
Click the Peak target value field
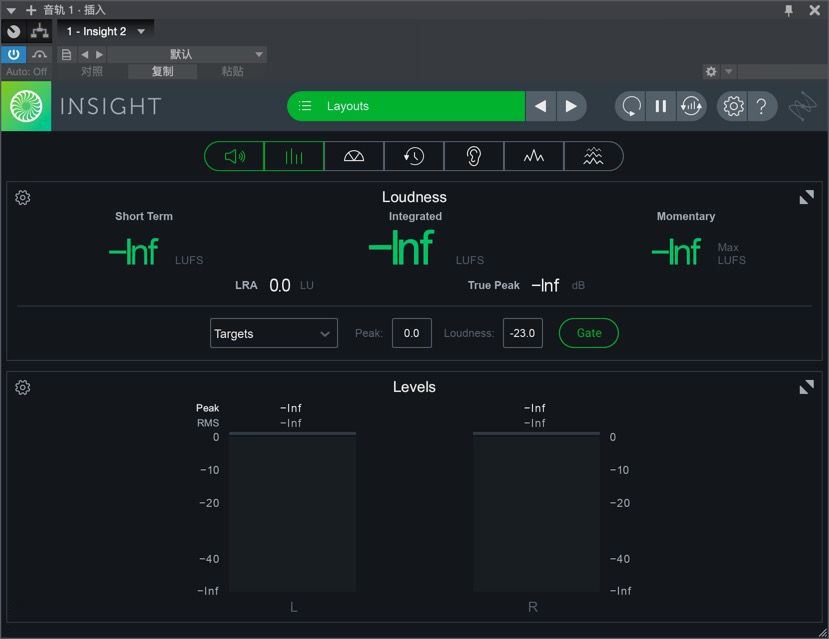click(411, 333)
